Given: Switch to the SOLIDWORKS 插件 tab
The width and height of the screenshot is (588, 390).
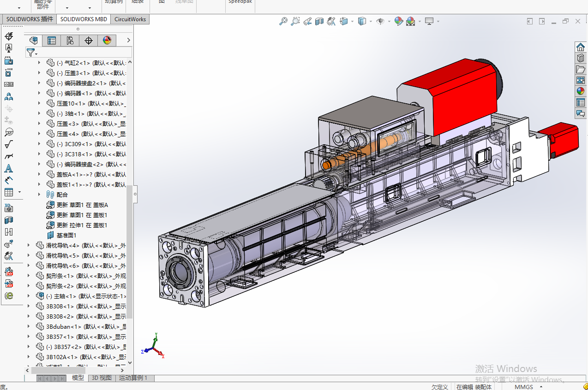Looking at the screenshot, I should pyautogui.click(x=30, y=19).
